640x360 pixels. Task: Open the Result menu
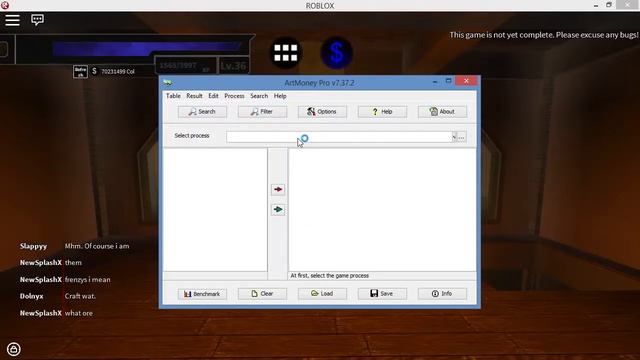(x=194, y=96)
